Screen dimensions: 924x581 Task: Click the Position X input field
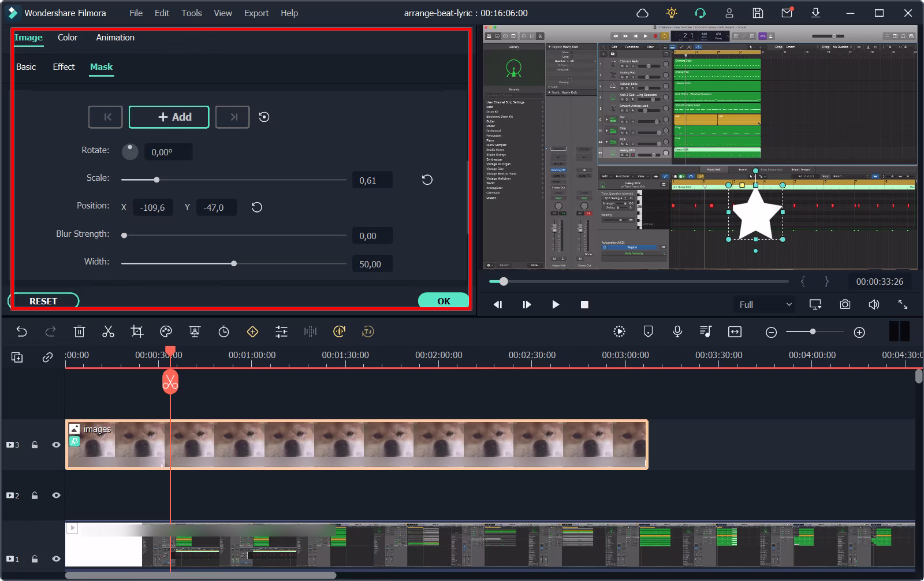[x=152, y=207]
